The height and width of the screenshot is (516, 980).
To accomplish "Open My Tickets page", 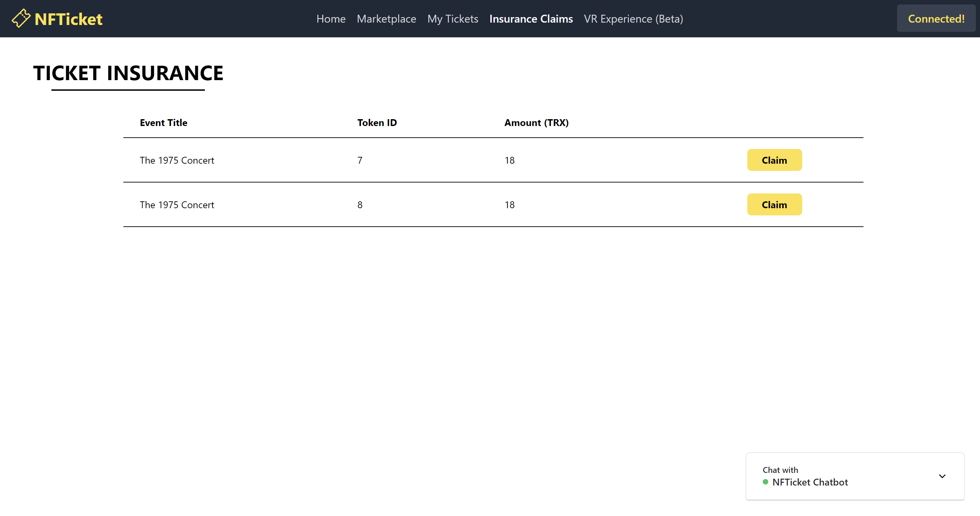I will point(452,18).
